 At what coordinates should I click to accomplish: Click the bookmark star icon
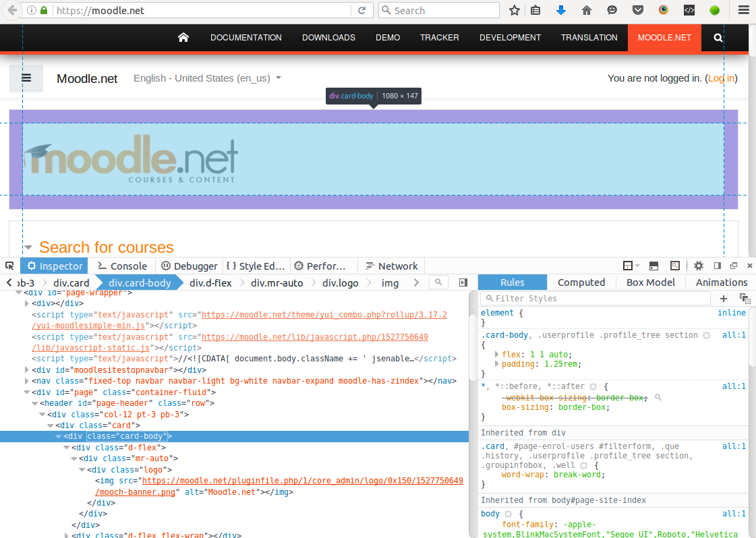coord(515,10)
